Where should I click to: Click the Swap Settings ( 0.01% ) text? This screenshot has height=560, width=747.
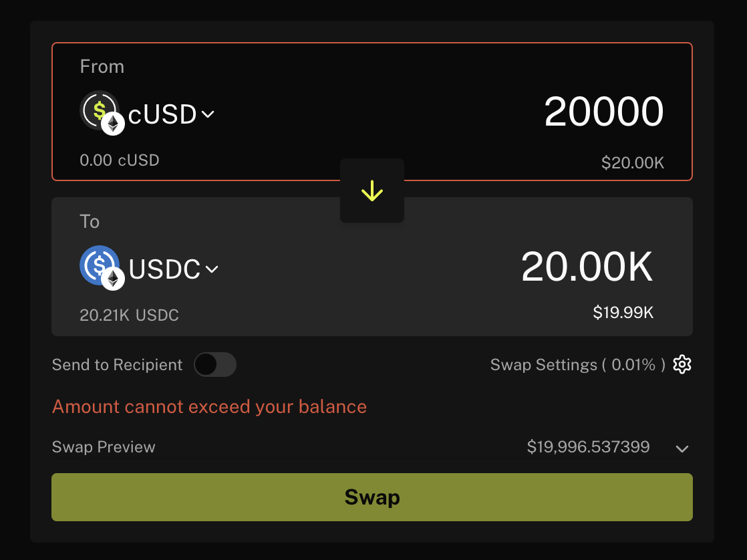(x=577, y=365)
